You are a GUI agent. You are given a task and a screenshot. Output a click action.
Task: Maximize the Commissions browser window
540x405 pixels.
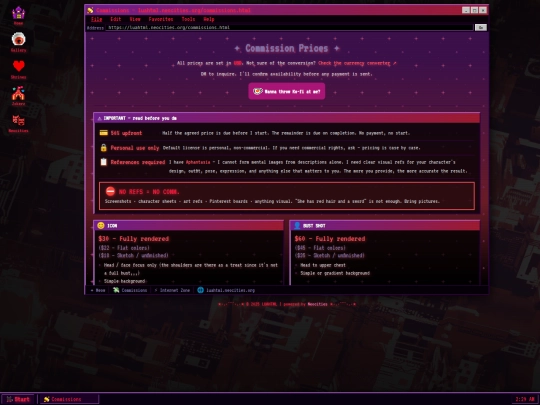tap(475, 10)
